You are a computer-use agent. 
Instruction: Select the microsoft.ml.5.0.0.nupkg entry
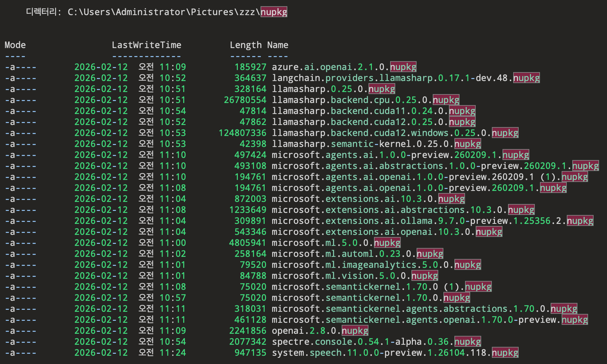pyautogui.click(x=336, y=243)
